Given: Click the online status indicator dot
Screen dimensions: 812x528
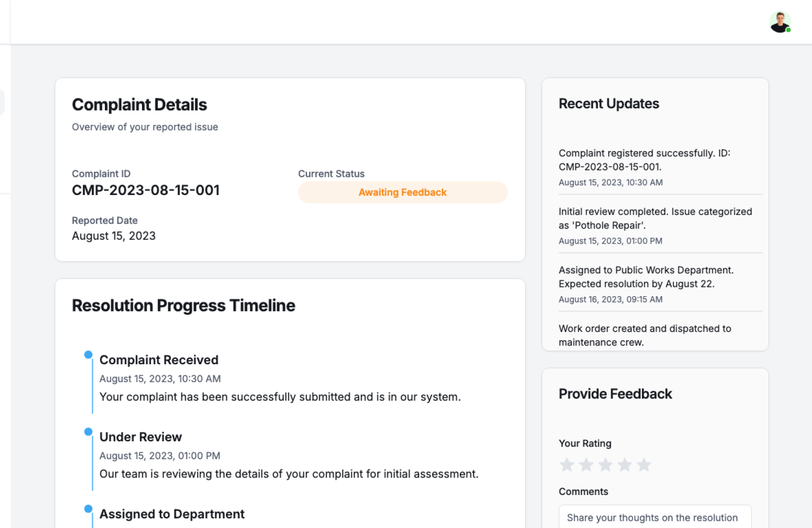Looking at the screenshot, I should click(788, 30).
